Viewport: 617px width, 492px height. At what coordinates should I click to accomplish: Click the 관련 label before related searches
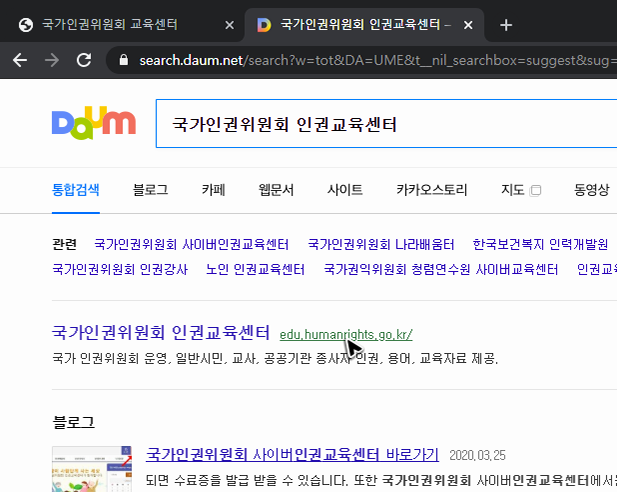(64, 244)
